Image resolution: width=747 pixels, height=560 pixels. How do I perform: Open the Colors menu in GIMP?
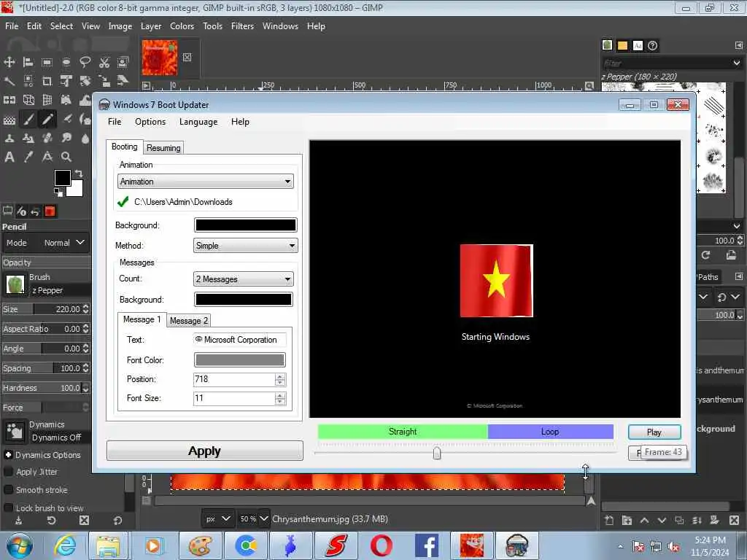(x=182, y=26)
